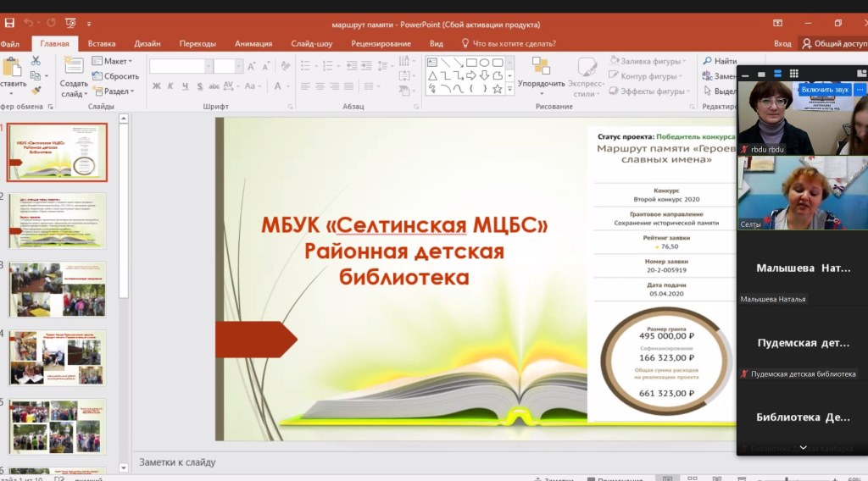Select oval shape in shapes gallery
Image resolution: width=868 pixels, height=481 pixels.
[484, 63]
